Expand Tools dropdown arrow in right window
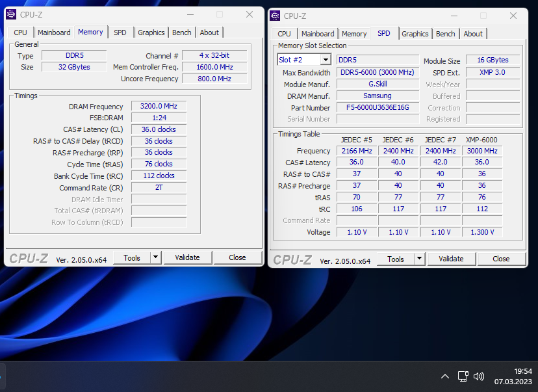538x392 pixels. point(419,259)
